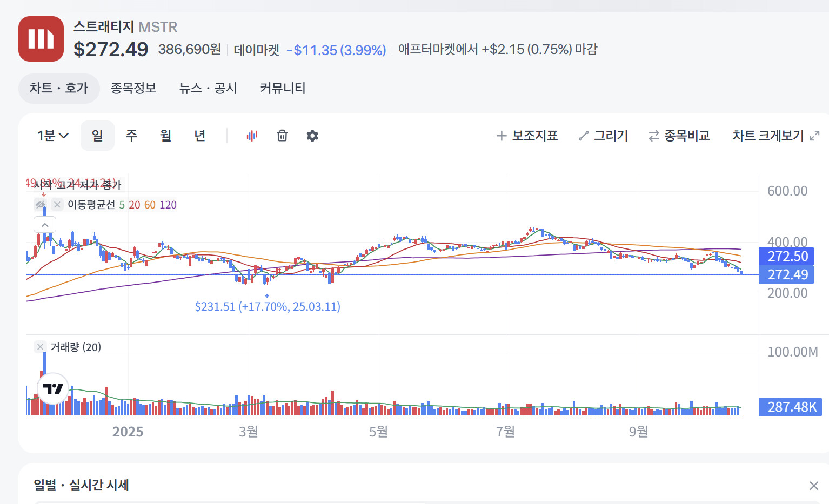This screenshot has width=829, height=504.
Task: Click the 272.50 price label on axis
Action: pyautogui.click(x=787, y=256)
